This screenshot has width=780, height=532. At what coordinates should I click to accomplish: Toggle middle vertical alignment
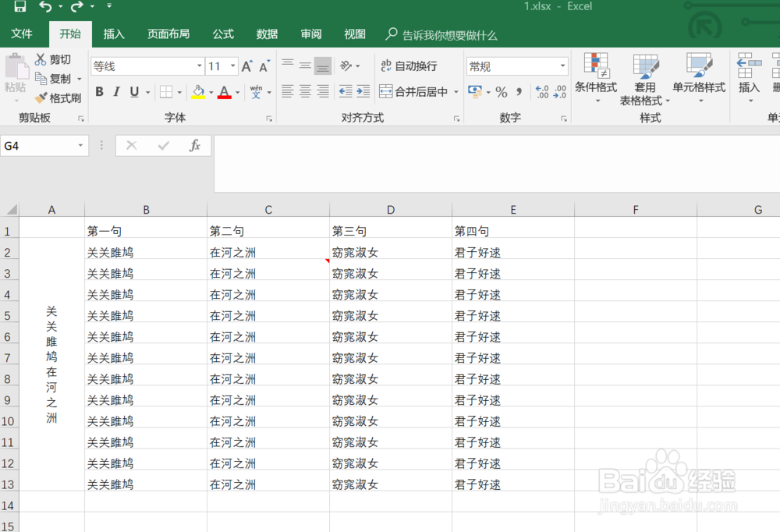(305, 66)
